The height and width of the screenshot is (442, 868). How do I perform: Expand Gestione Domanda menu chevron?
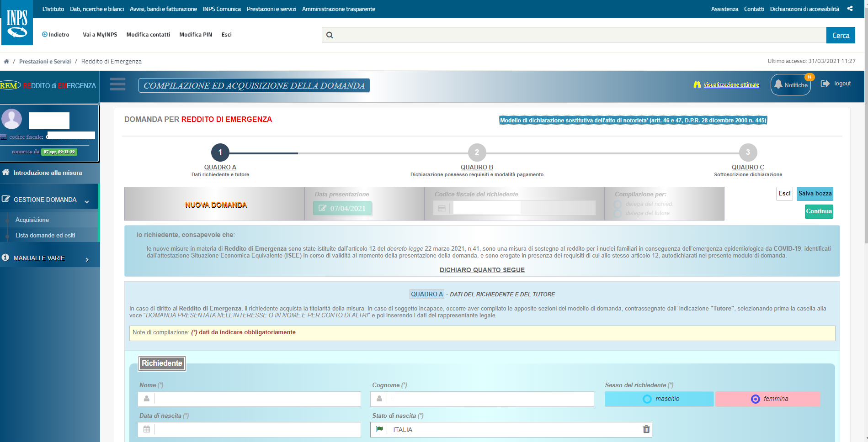87,202
